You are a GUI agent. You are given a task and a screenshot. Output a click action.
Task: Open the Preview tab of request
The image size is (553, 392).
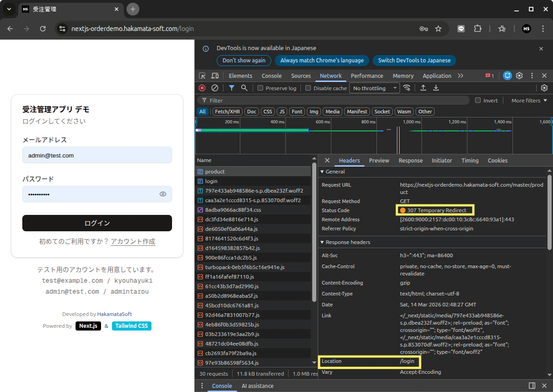(x=379, y=160)
